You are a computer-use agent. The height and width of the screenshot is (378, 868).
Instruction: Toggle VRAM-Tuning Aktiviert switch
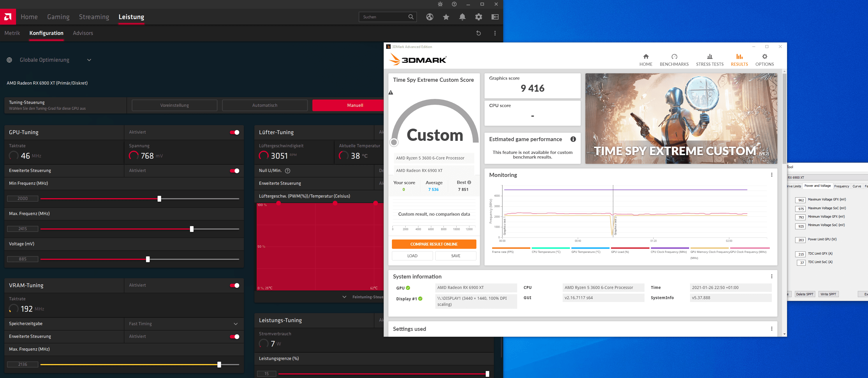(x=235, y=285)
